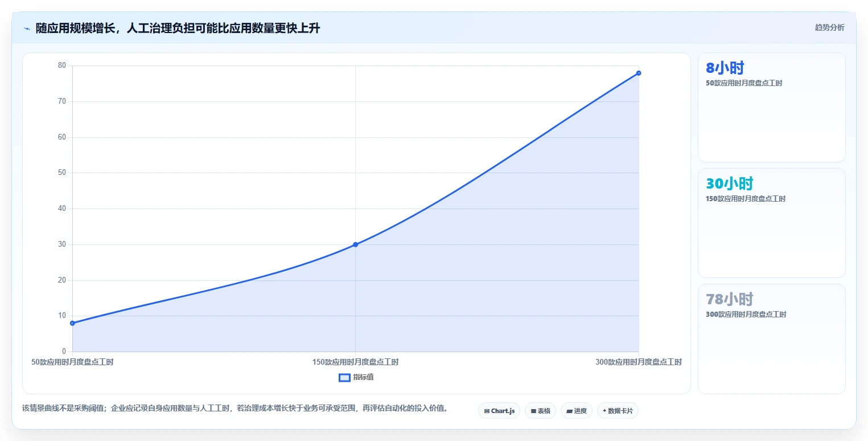Click the title 随应用规模增长 heading
Image resolution: width=868 pixels, height=441 pixels.
coord(178,28)
